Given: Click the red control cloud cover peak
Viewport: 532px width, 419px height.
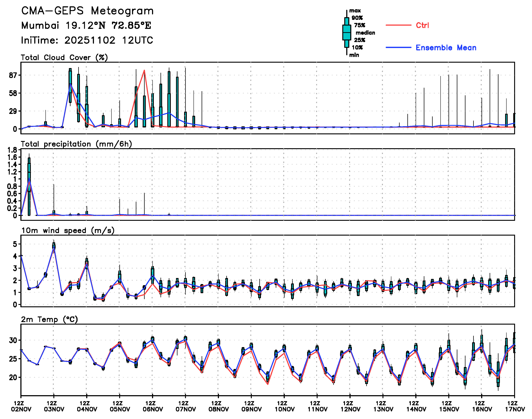Looking at the screenshot, I should click(144, 70).
